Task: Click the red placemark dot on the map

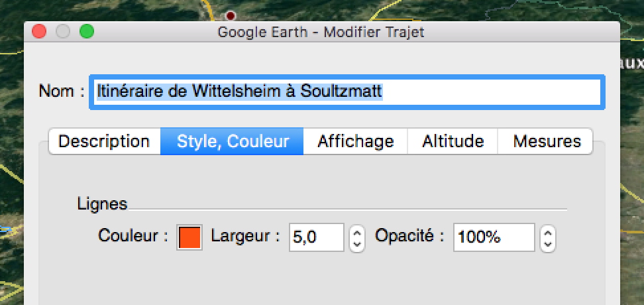Action: click(231, 16)
